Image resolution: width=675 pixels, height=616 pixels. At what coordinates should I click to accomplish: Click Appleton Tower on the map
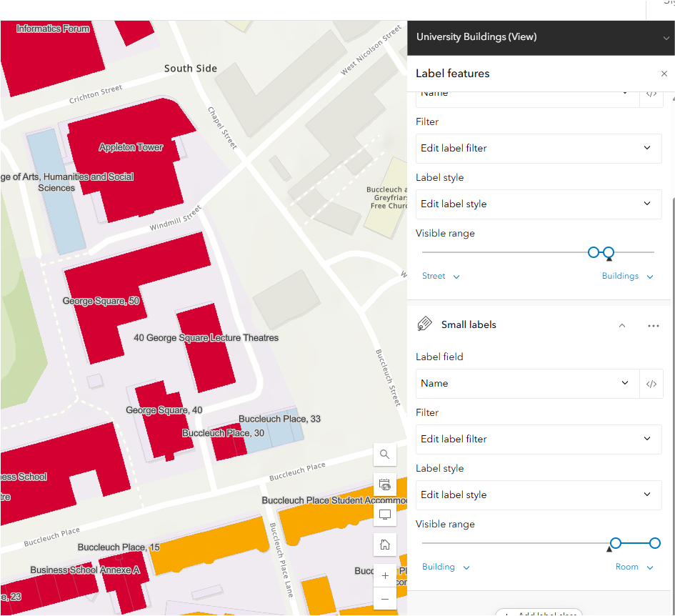(131, 146)
